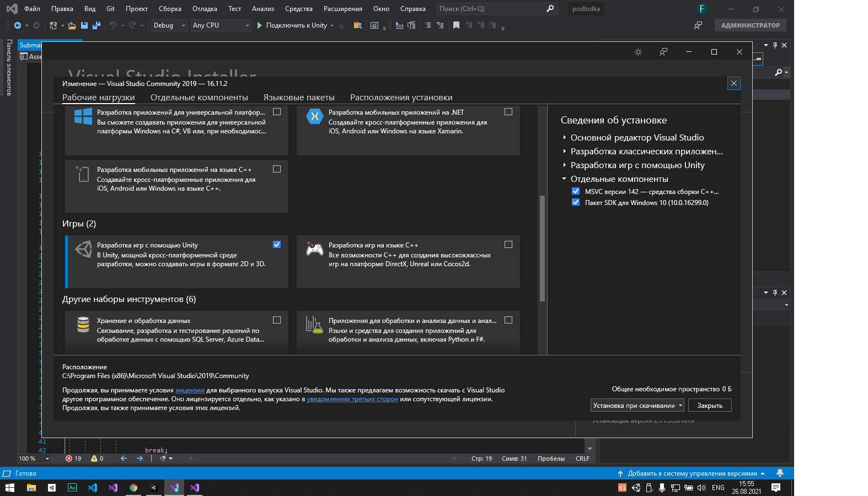
Task: Click the CRLF line ending indicator
Action: 582,459
